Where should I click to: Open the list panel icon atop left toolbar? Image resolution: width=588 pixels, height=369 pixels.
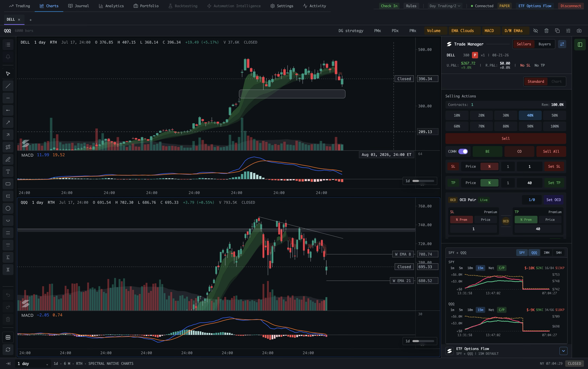[8, 45]
